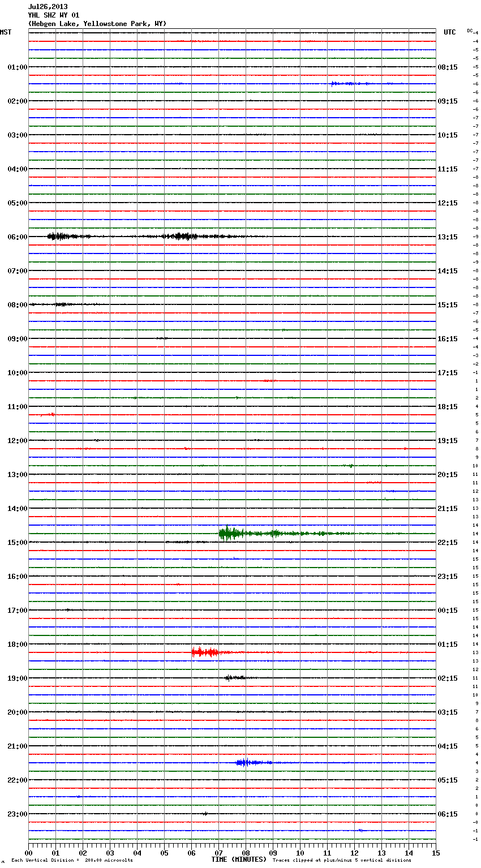Click the 15:15 UTC time label

(448, 305)
